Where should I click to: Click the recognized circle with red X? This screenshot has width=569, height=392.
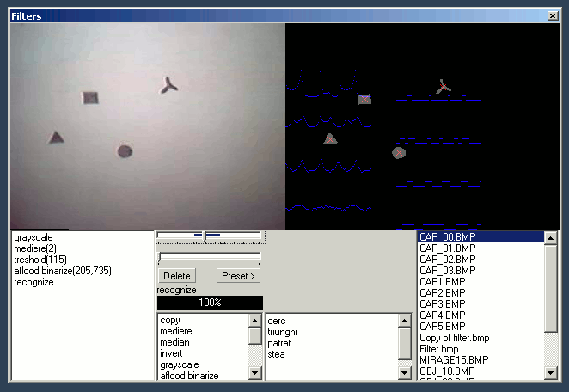click(x=399, y=153)
